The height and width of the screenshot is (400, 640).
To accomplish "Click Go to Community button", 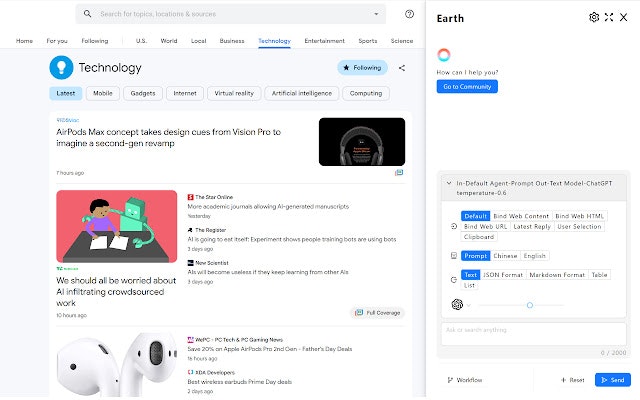I will coord(467,87).
